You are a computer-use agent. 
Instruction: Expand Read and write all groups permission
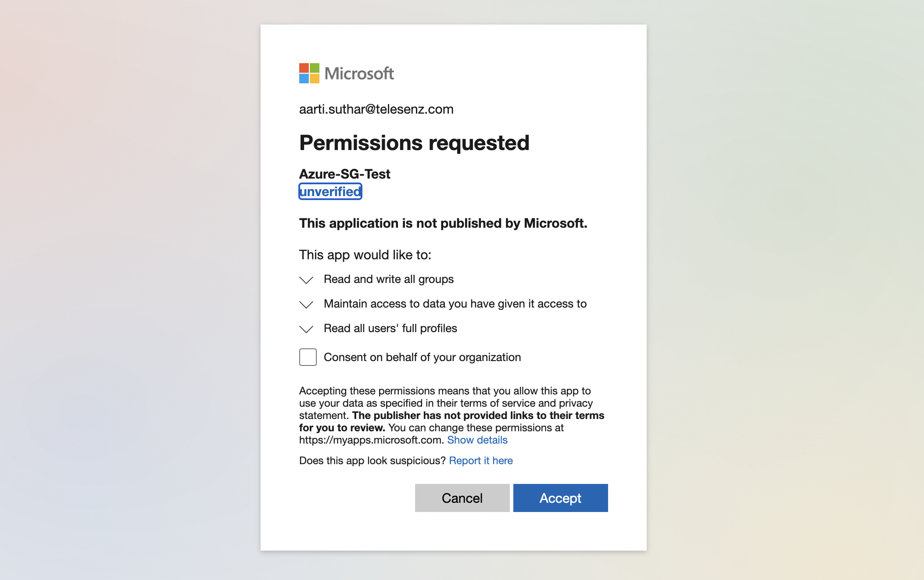tap(306, 280)
